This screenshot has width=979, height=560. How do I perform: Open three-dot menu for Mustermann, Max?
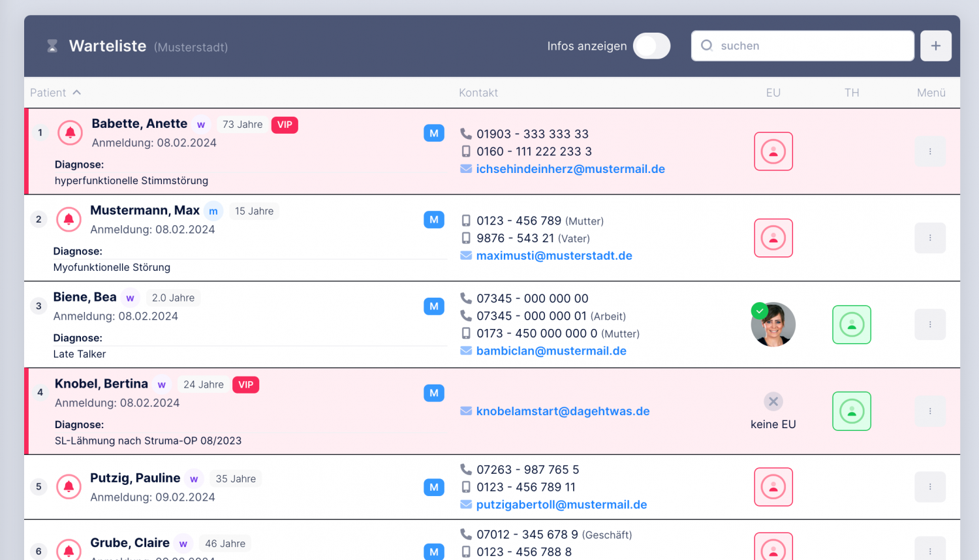(930, 238)
